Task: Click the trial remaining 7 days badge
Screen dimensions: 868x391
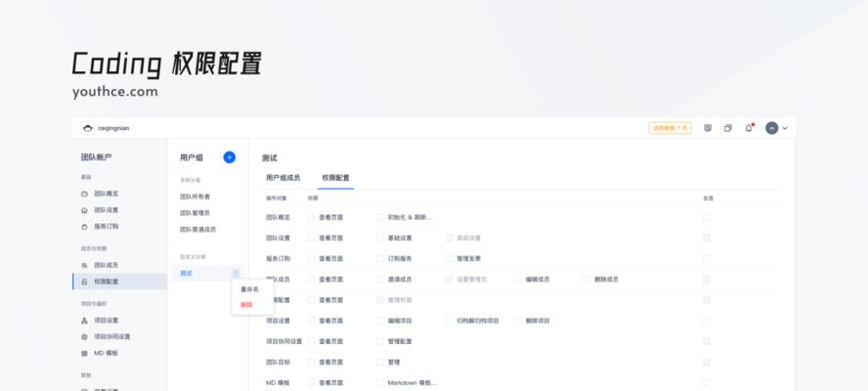Action: click(x=670, y=128)
